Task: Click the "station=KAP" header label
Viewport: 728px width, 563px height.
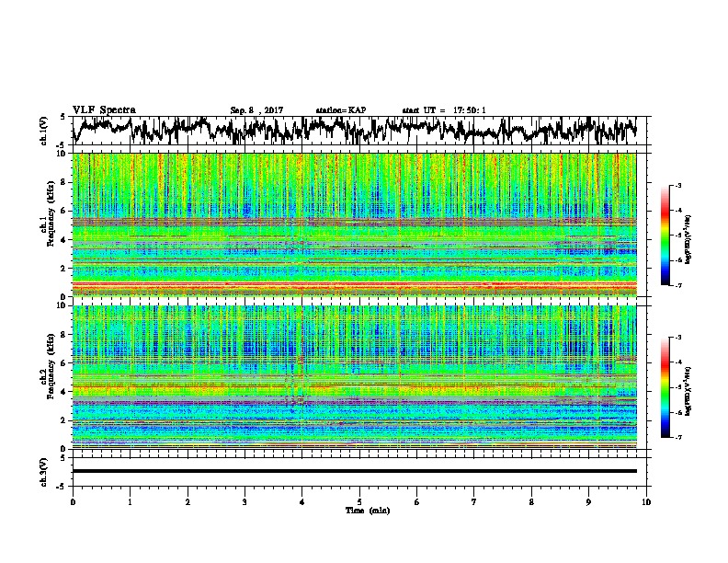Action: click(341, 110)
